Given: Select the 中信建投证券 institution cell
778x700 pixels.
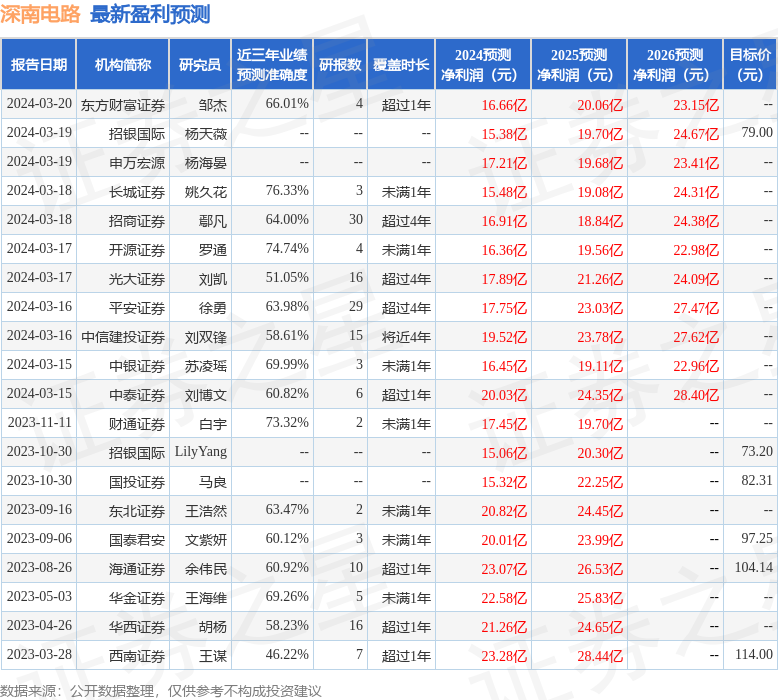Looking at the screenshot, I should (123, 337).
